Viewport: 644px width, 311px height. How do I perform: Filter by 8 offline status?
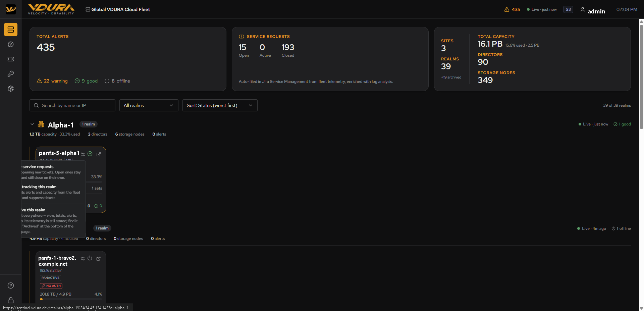pos(117,81)
